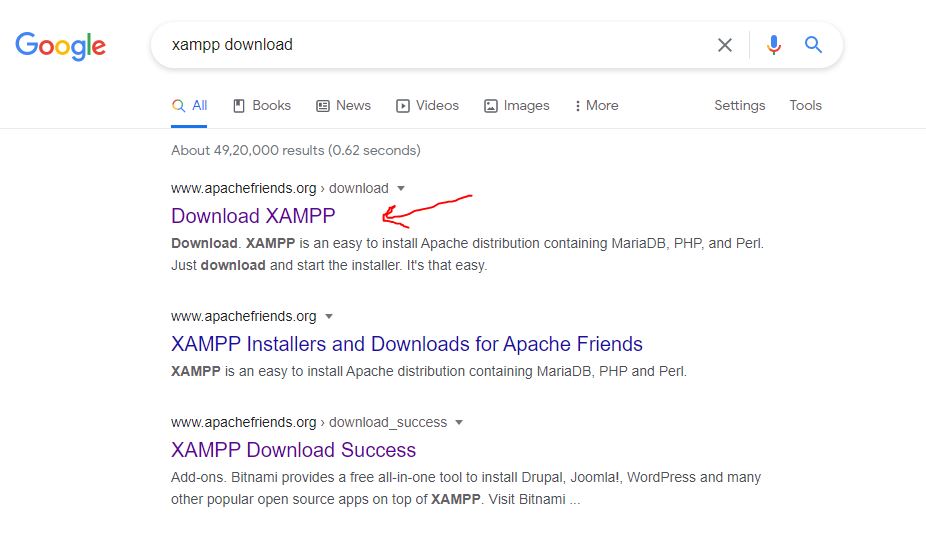Click the Google logo
This screenshot has width=926, height=543.
coord(60,45)
